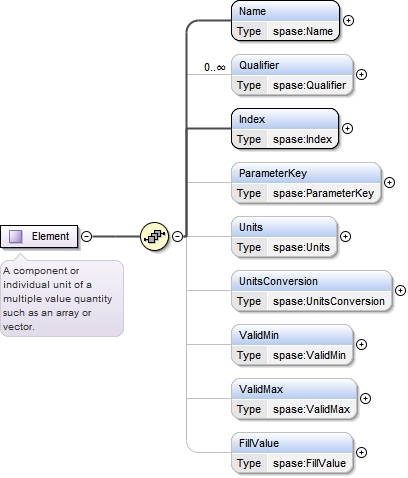Click the sequence compositor icon
408x478 pixels.
154,236
